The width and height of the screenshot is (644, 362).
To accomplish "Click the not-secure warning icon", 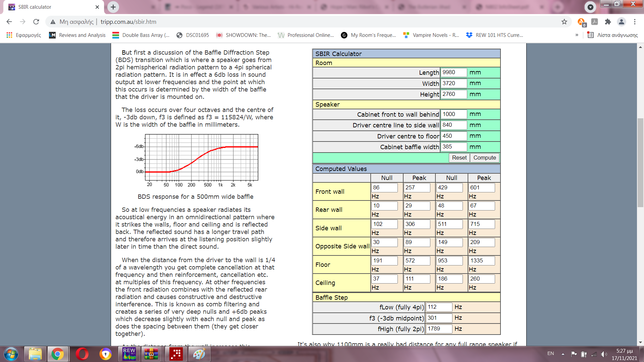I will tap(53, 22).
